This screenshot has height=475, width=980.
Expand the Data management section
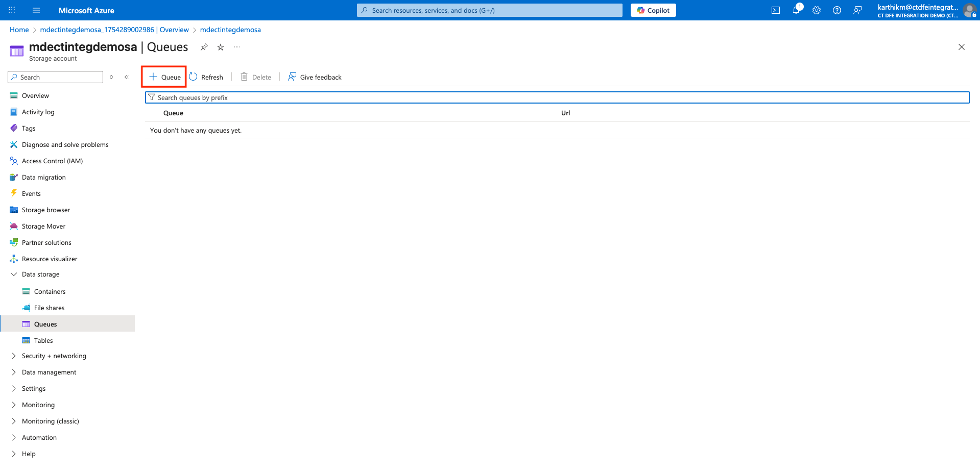tap(14, 372)
